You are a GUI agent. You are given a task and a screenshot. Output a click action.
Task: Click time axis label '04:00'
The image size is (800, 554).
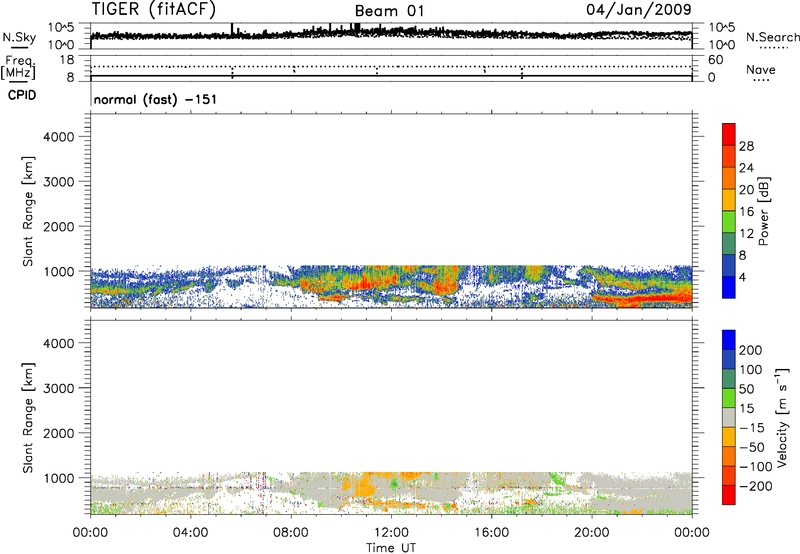coord(190,533)
